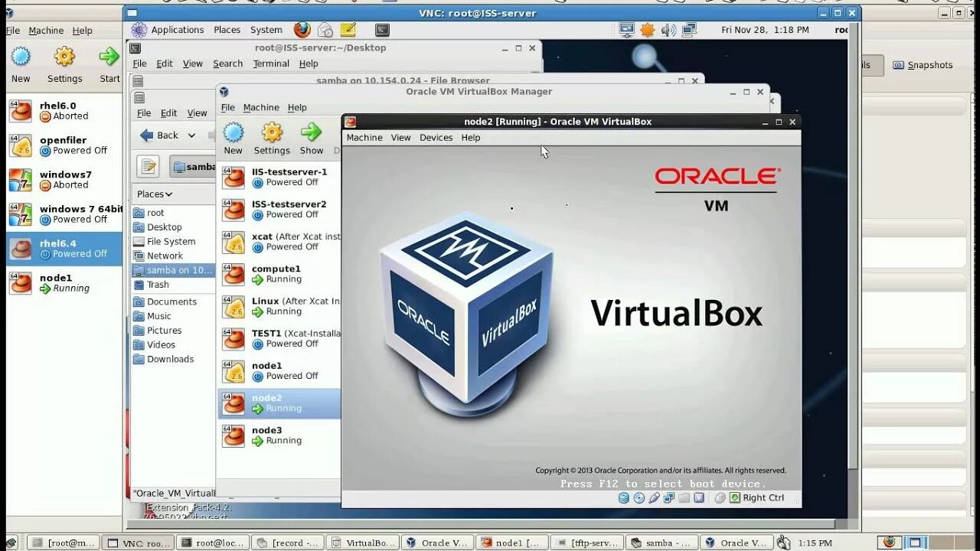Open the Back history dropdown arrow
Screen dimensions: 980x551
[x=191, y=135]
